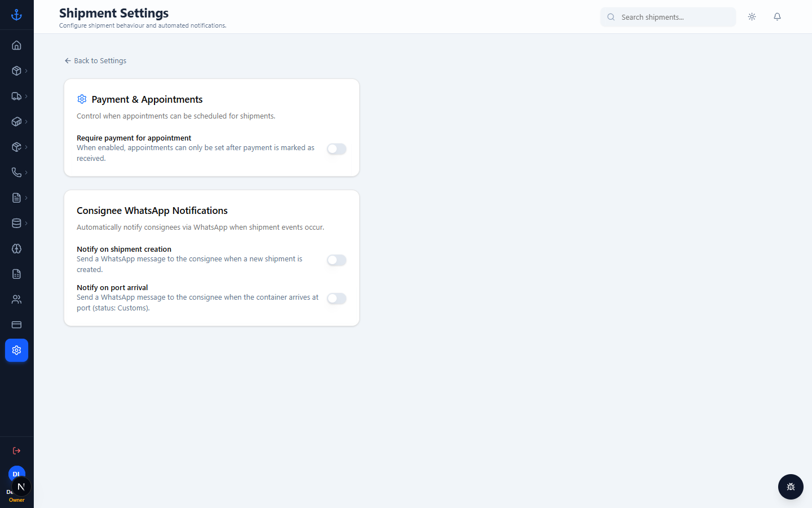The image size is (812, 508).
Task: Click the Back to Settings link
Action: (95, 60)
